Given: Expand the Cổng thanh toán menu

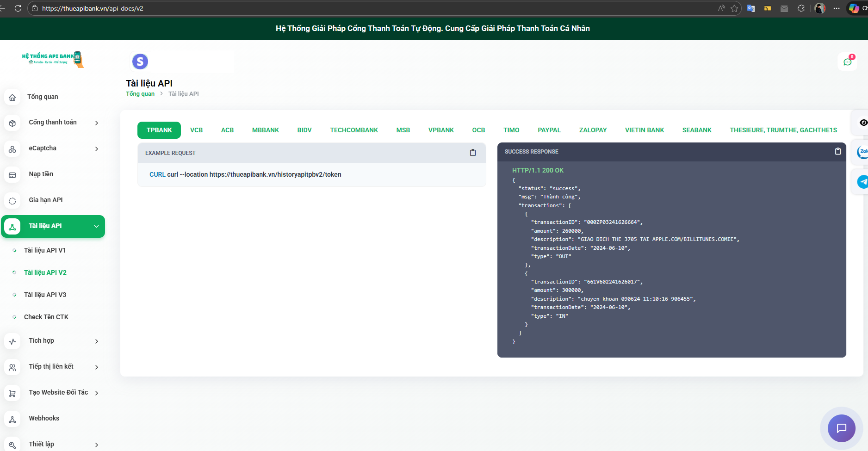Looking at the screenshot, I should 96,123.
